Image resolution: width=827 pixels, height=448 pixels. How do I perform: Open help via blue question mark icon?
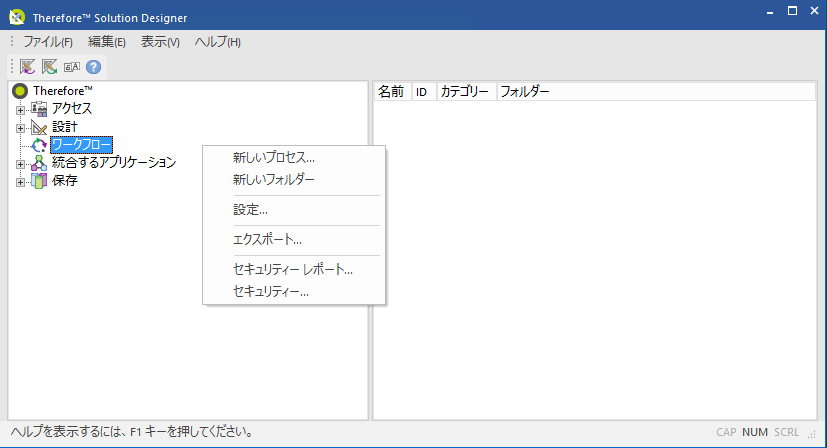(93, 67)
